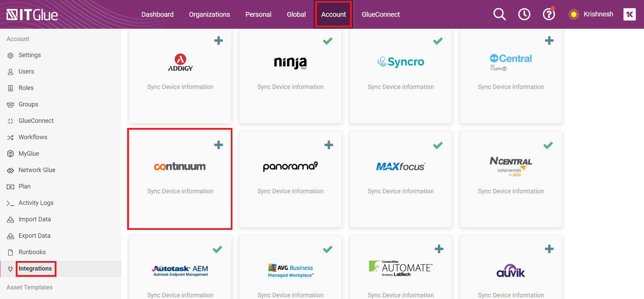The width and height of the screenshot is (644, 299).
Task: Open Export Data in sidebar
Action: coord(35,236)
